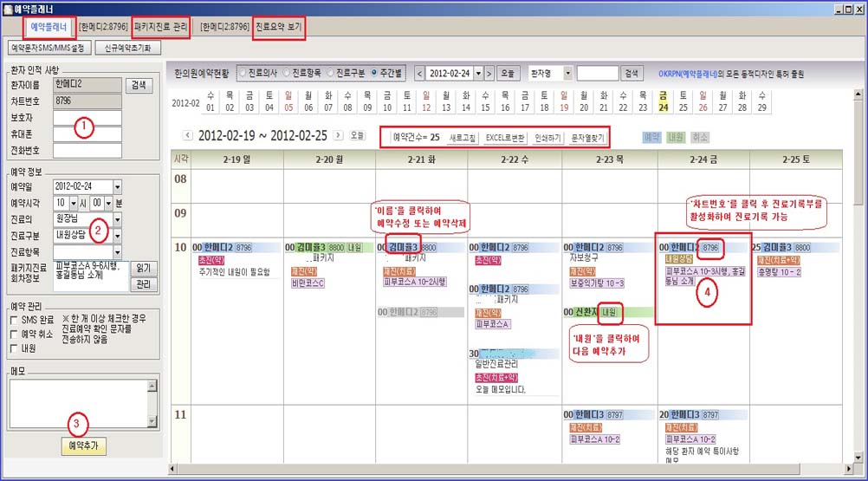The height and width of the screenshot is (481, 868).
Task: Select the 진료구분 radio button in 한의원예약현황
Action: (x=331, y=73)
